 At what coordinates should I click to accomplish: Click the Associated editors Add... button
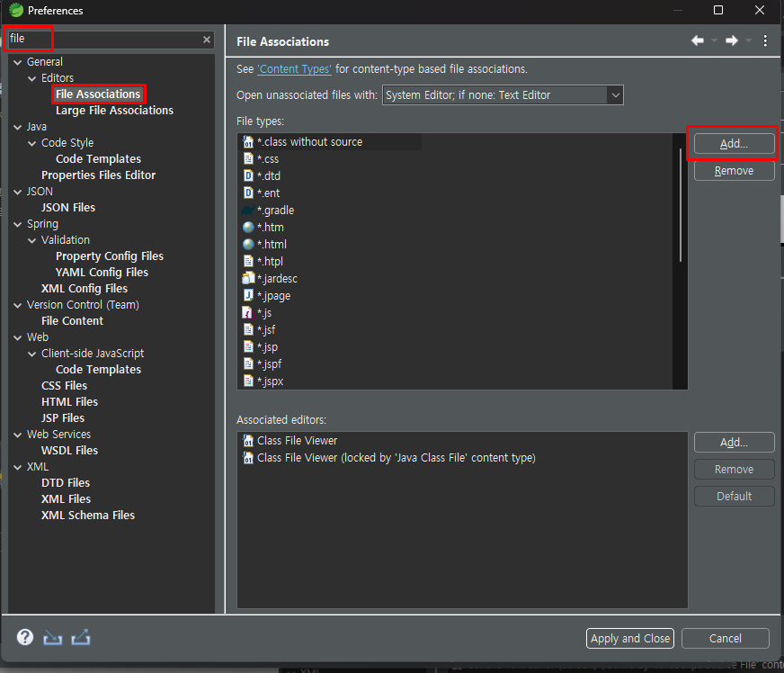click(734, 443)
